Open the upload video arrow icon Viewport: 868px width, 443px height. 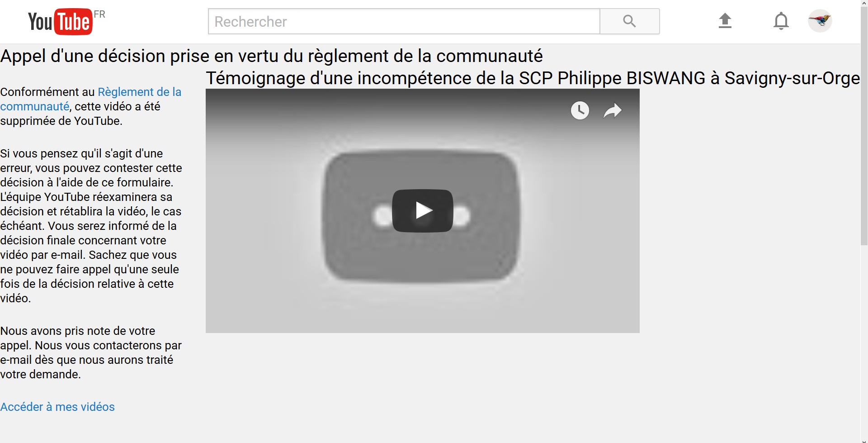pyautogui.click(x=725, y=21)
